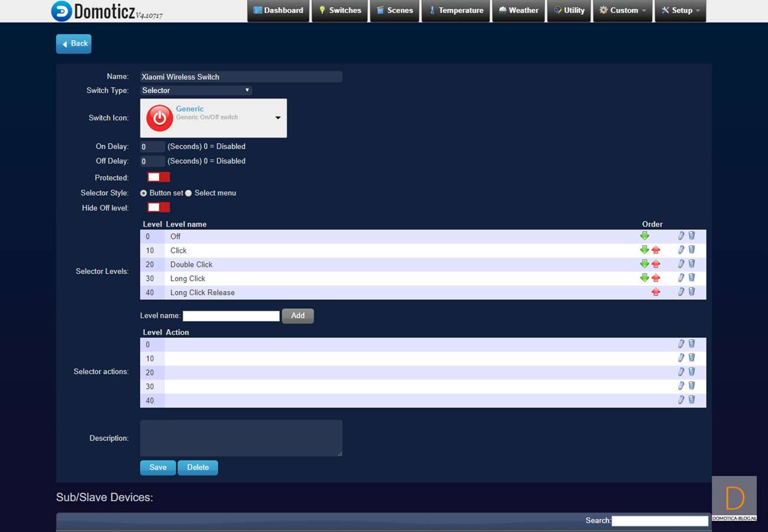
Task: Move the Click level down with green arrow
Action: pos(645,250)
